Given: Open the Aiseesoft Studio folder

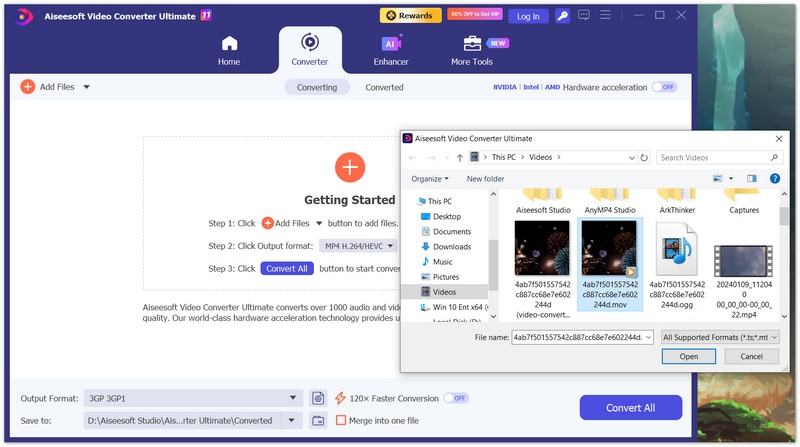Looking at the screenshot, I should click(543, 202).
